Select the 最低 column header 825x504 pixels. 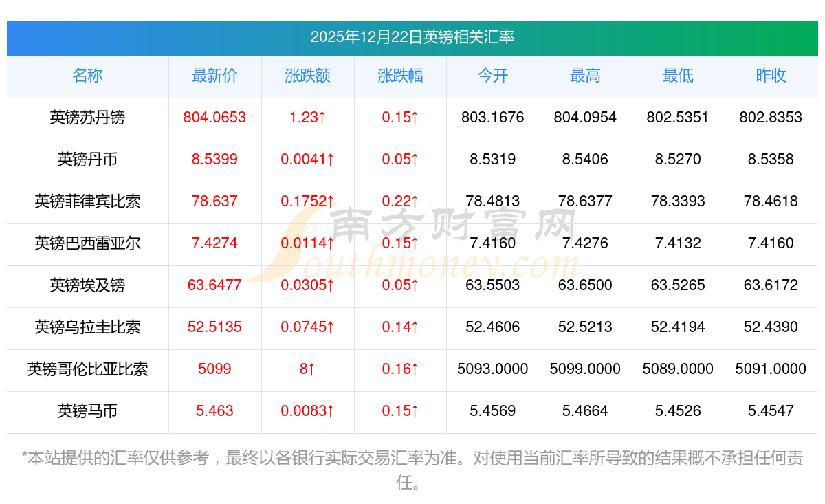tap(678, 76)
